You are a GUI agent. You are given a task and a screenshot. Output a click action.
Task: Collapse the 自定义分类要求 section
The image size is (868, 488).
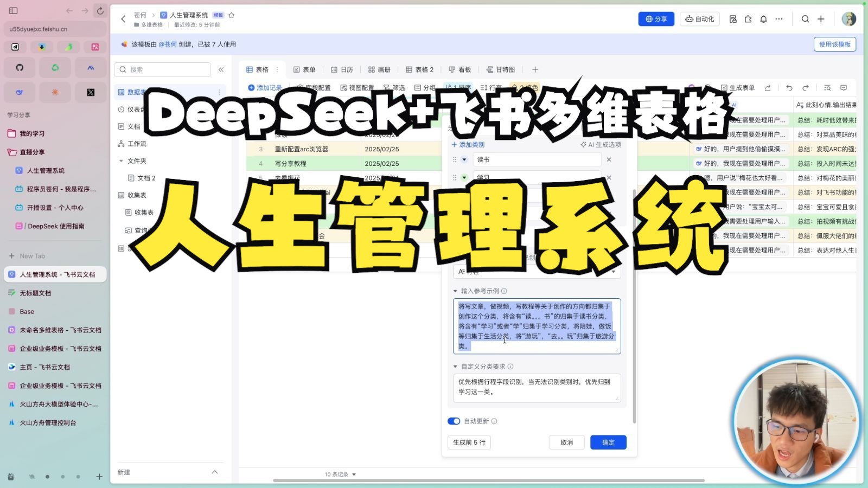coord(455,366)
